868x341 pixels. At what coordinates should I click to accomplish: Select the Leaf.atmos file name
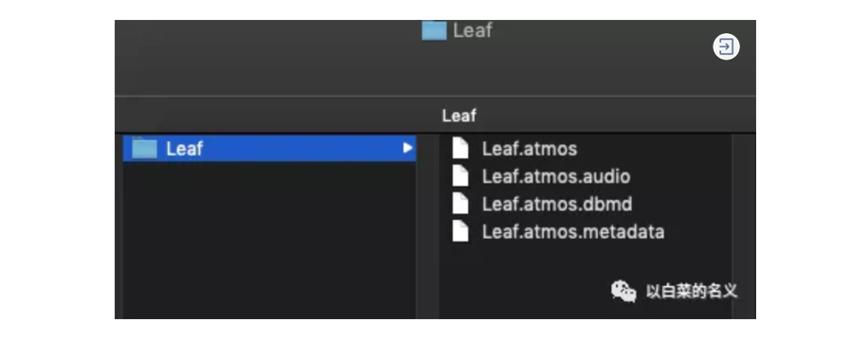pyautogui.click(x=529, y=149)
